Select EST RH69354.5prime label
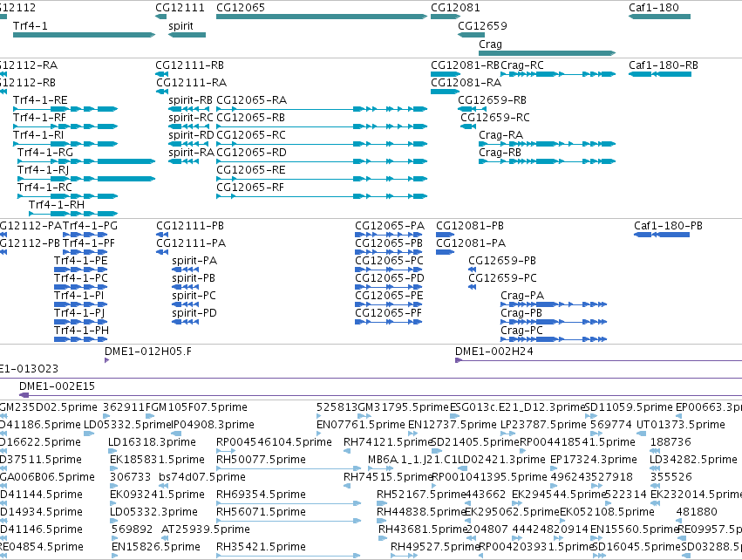The height and width of the screenshot is (560, 742). [x=261, y=495]
